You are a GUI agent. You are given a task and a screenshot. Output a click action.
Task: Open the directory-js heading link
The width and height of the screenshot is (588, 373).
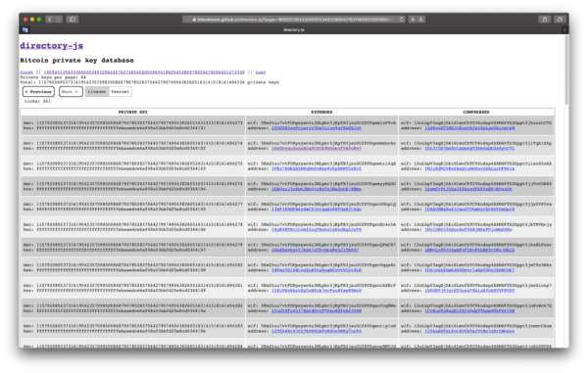point(51,46)
